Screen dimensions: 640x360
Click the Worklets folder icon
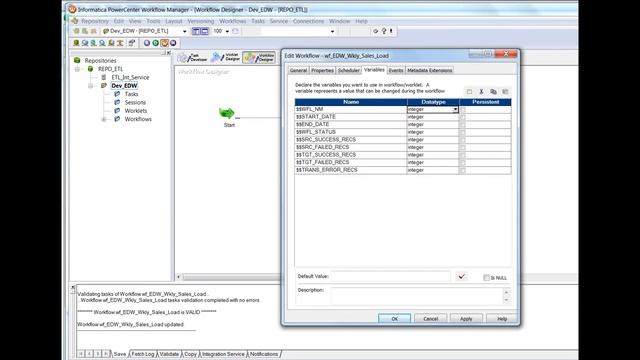(x=117, y=111)
